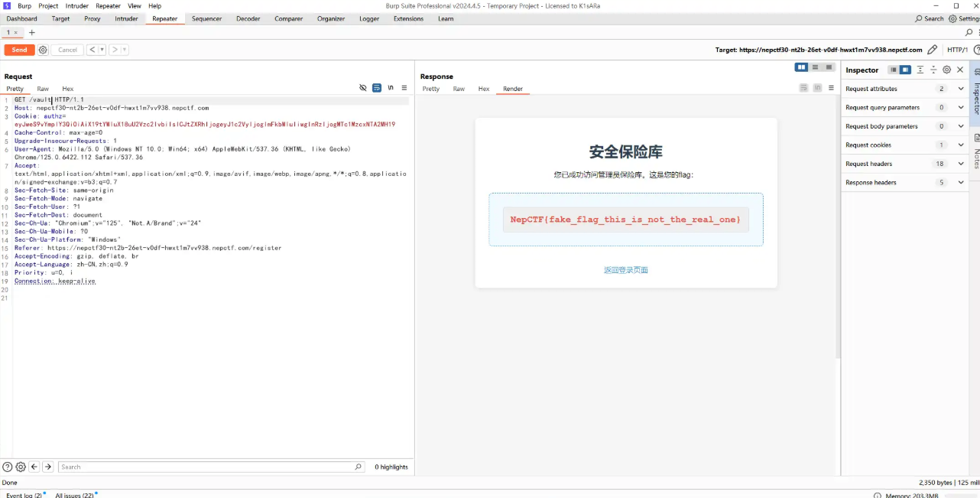The image size is (980, 498).
Task: Expand the Request headers section
Action: (961, 164)
